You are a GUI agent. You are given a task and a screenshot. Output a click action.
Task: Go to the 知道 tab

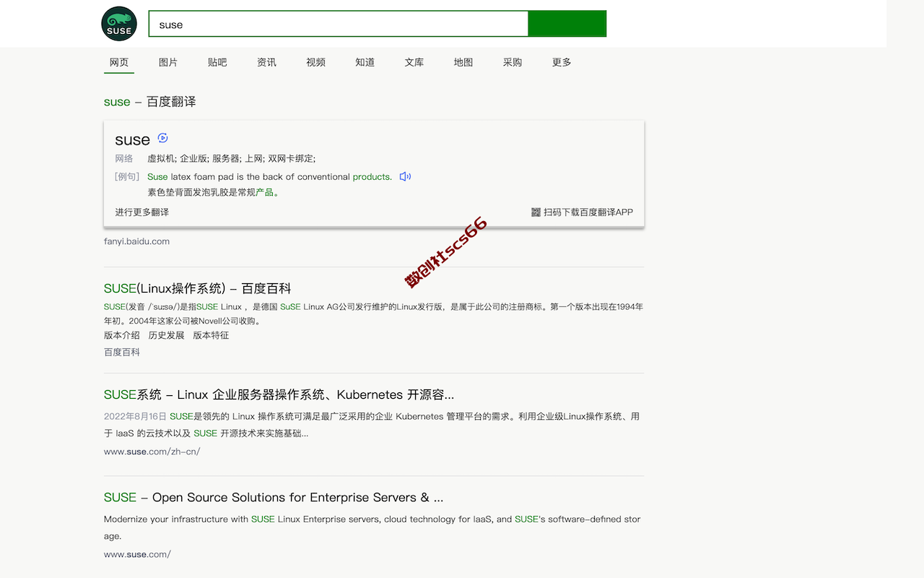365,62
